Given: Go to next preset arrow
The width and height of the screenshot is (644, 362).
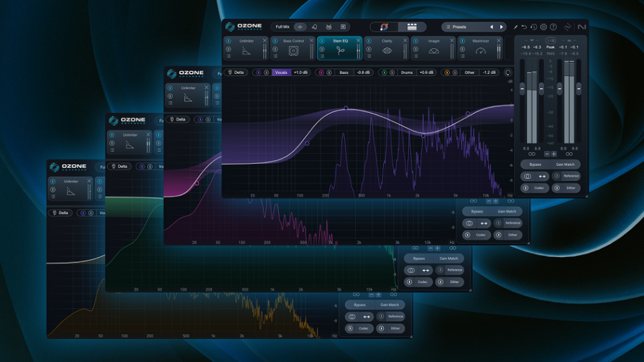Looking at the screenshot, I should [502, 27].
